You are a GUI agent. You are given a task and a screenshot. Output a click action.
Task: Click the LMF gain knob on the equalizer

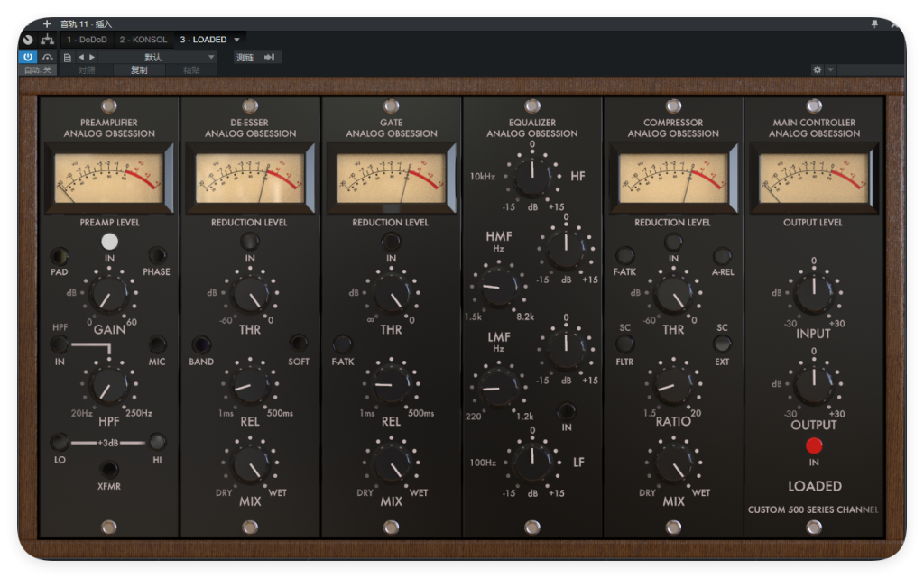[x=566, y=350]
